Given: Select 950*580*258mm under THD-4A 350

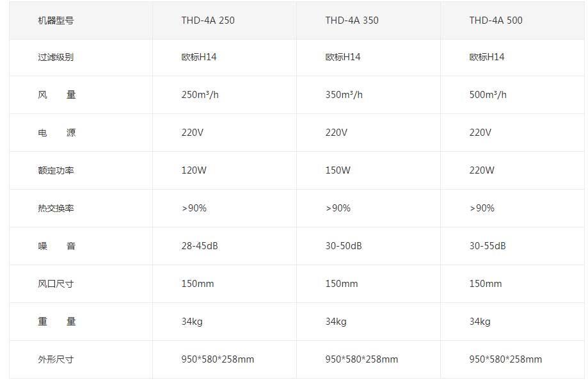Looking at the screenshot, I should (362, 359).
